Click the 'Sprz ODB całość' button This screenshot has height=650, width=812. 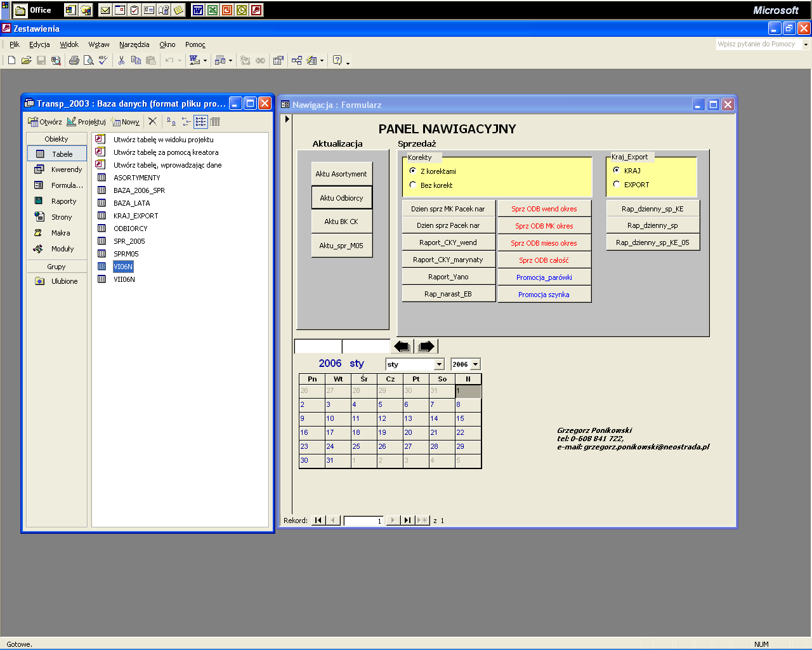[x=544, y=260]
